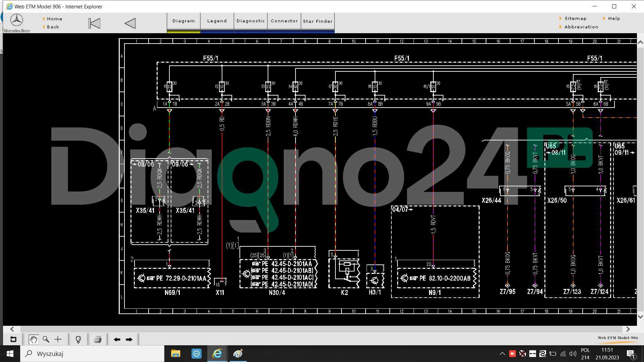Click the horizontal scrollbar left arrow
644x362 pixels.
[12, 329]
